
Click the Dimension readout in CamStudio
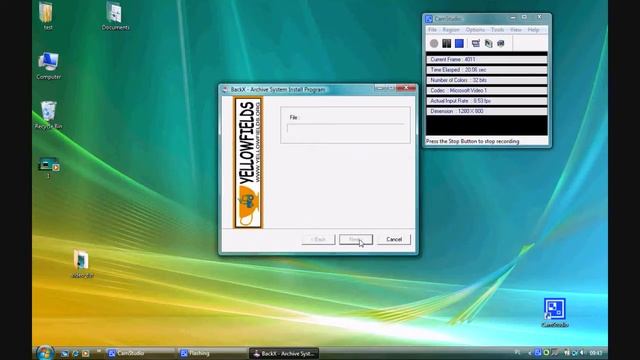pyautogui.click(x=487, y=111)
